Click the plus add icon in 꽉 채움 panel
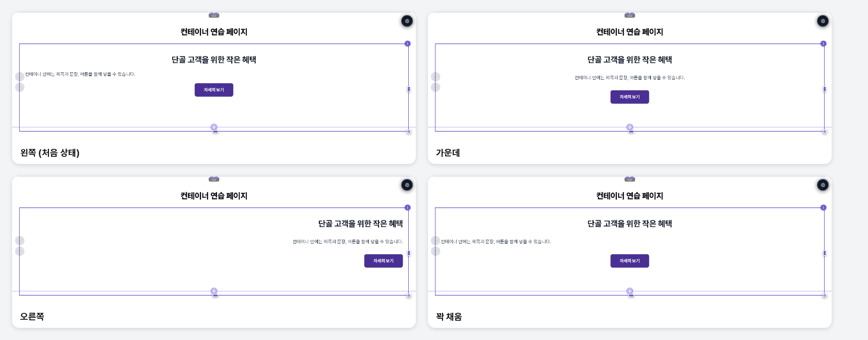The width and height of the screenshot is (868, 340). point(630,291)
